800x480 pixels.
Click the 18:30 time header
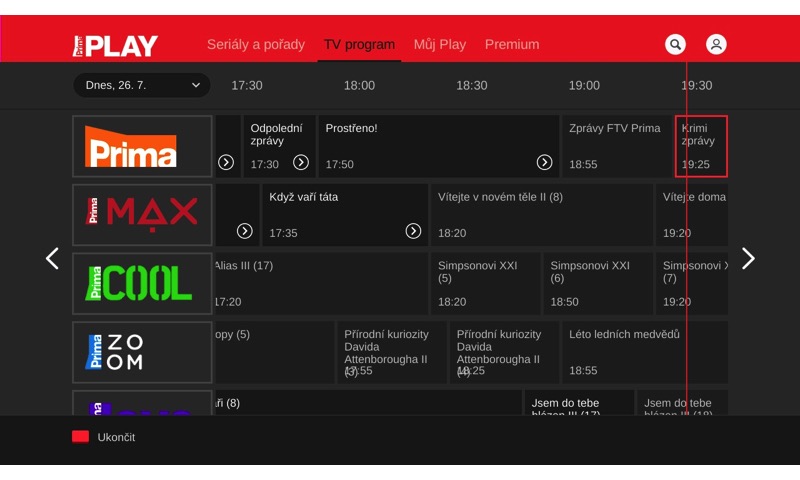tap(471, 85)
